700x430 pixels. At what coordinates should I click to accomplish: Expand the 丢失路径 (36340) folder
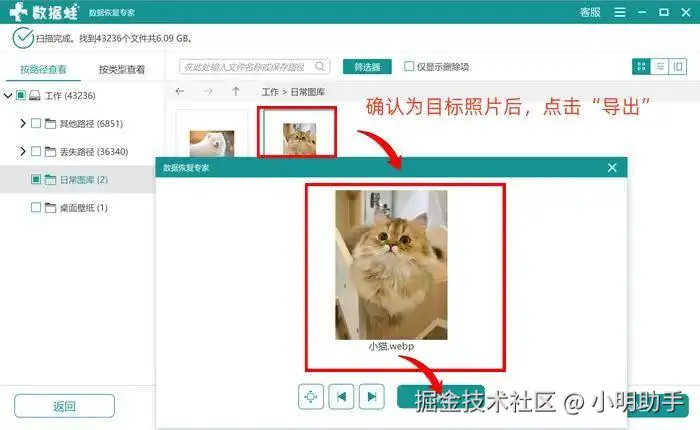pyautogui.click(x=22, y=151)
